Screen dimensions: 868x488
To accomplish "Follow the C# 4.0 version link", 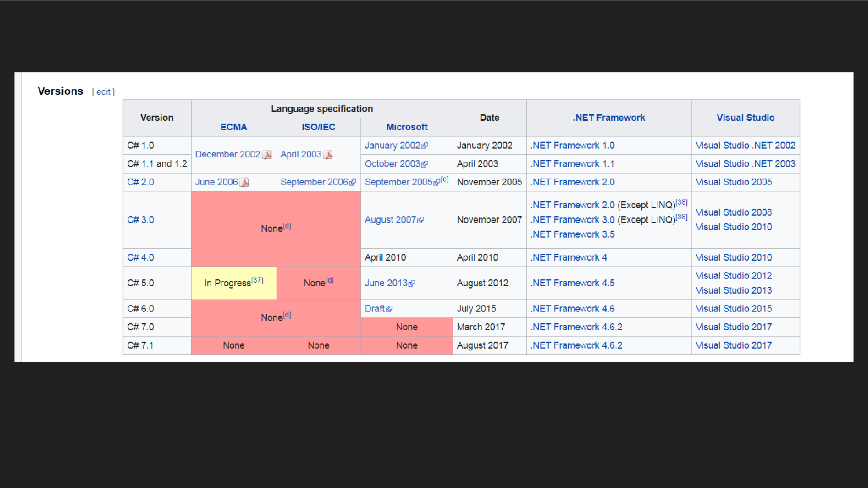I will (141, 258).
